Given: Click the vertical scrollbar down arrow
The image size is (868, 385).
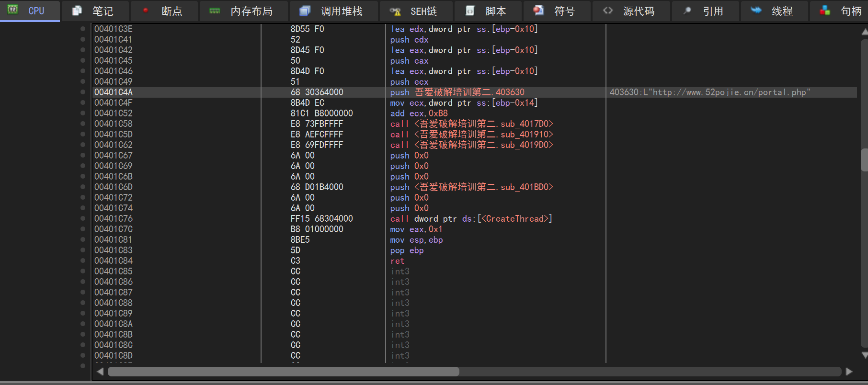Looking at the screenshot, I should [864, 355].
